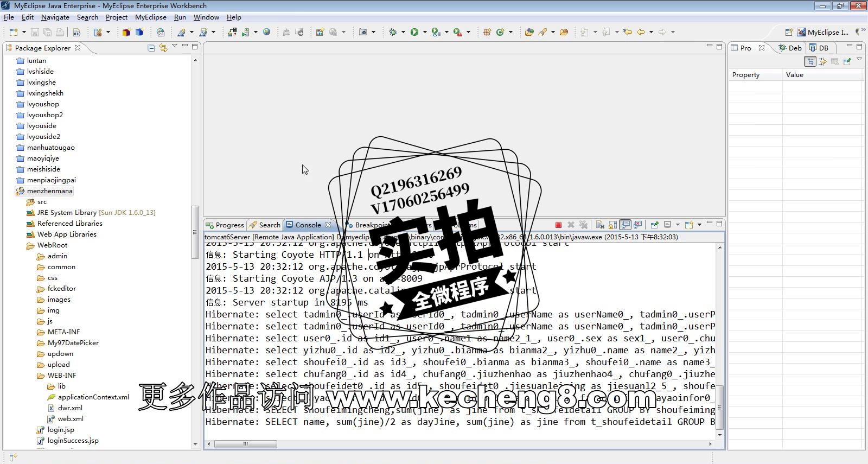Click the console horizontal scrollbar thumb
The height and width of the screenshot is (464, 868).
point(246,444)
